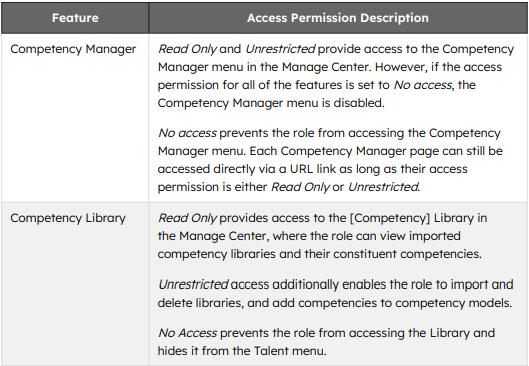The height and width of the screenshot is (366, 529).
Task: Select the Competency Manager feature cell
Action: point(75,118)
